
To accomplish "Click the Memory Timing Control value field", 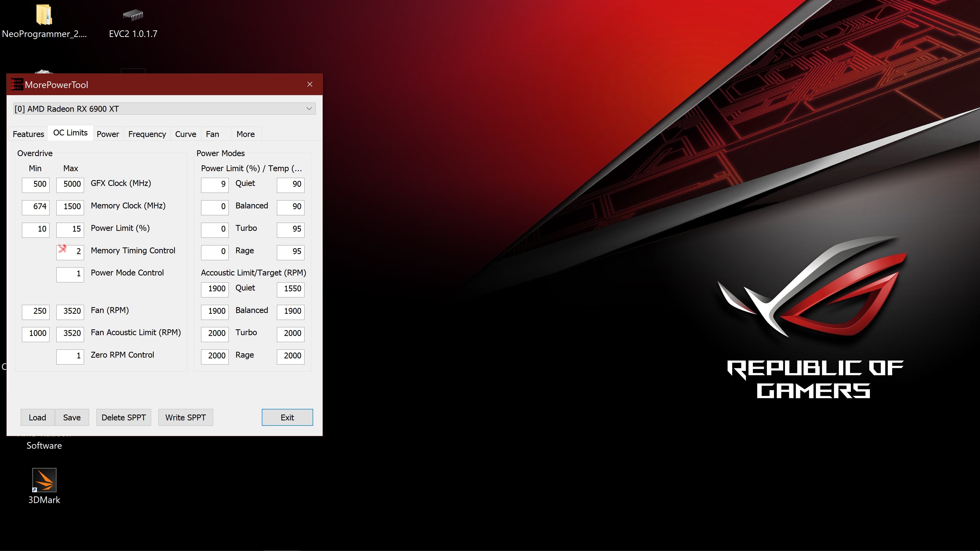I will tap(70, 253).
